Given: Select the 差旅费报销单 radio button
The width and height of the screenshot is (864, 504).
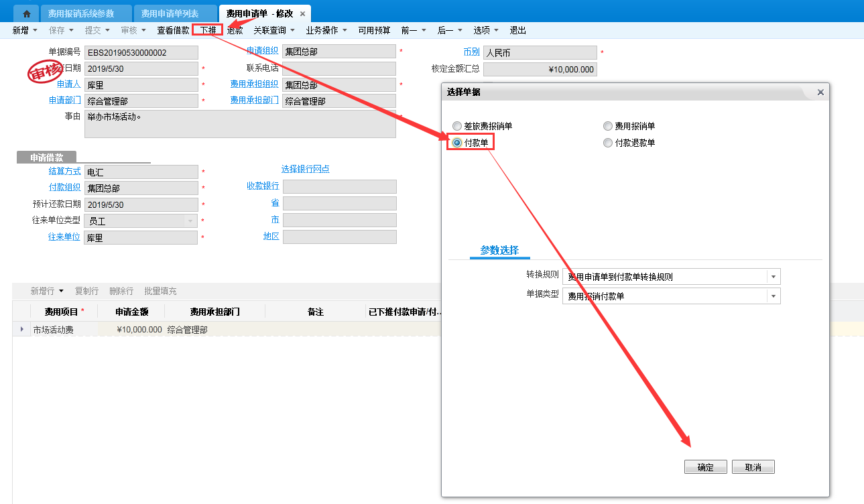Looking at the screenshot, I should tap(457, 126).
